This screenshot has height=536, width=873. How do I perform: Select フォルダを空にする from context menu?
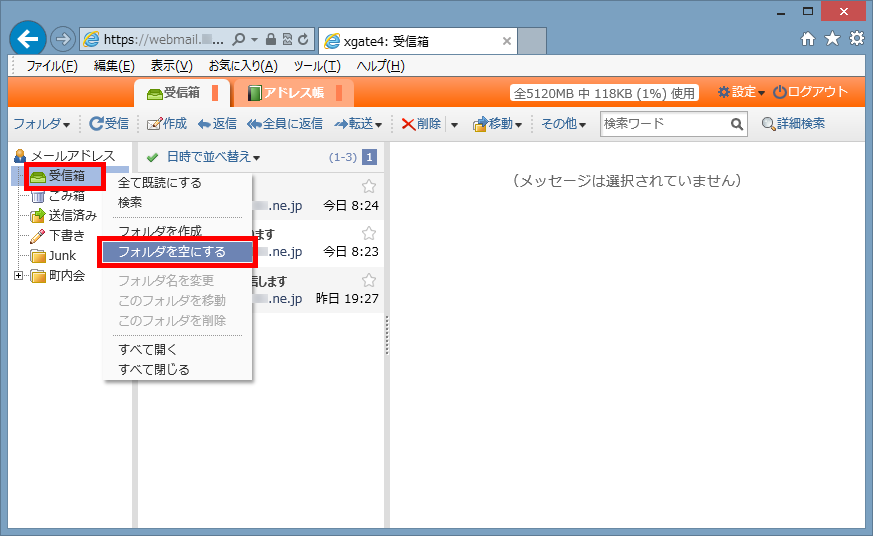tap(172, 252)
